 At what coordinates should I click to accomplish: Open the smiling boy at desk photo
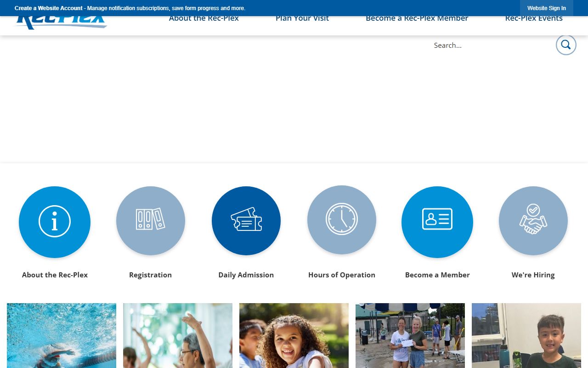tap(526, 335)
